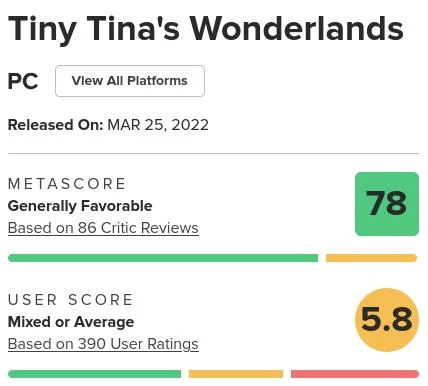Screen dimensions: 428x386
Task: Open the Based on 86 Critic Reviews link
Action: point(103,228)
